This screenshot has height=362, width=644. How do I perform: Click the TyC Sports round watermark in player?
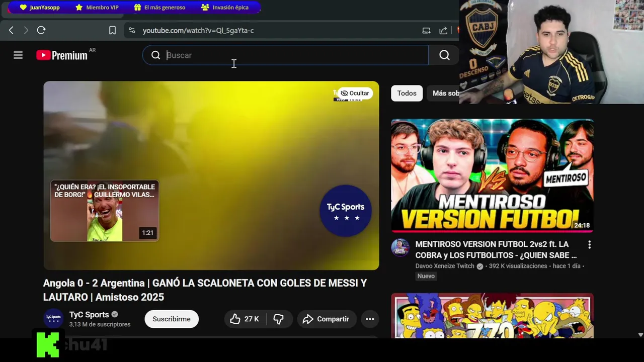[x=346, y=211]
